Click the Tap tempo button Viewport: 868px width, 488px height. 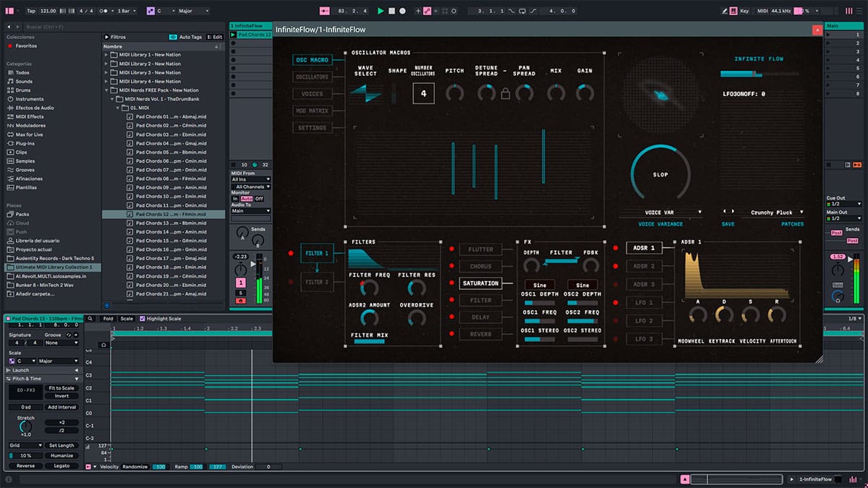coord(30,11)
